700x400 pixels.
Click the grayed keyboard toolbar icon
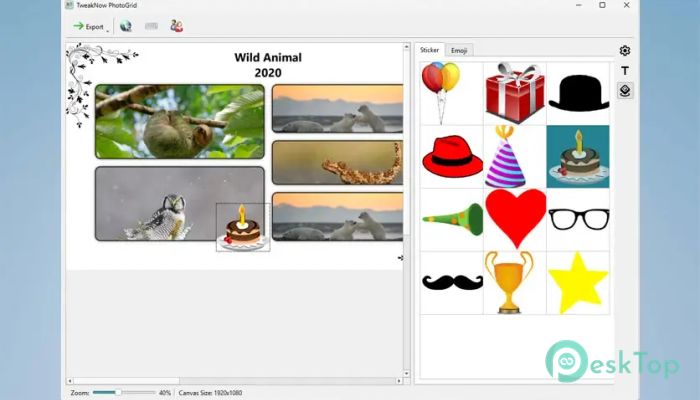(x=151, y=26)
